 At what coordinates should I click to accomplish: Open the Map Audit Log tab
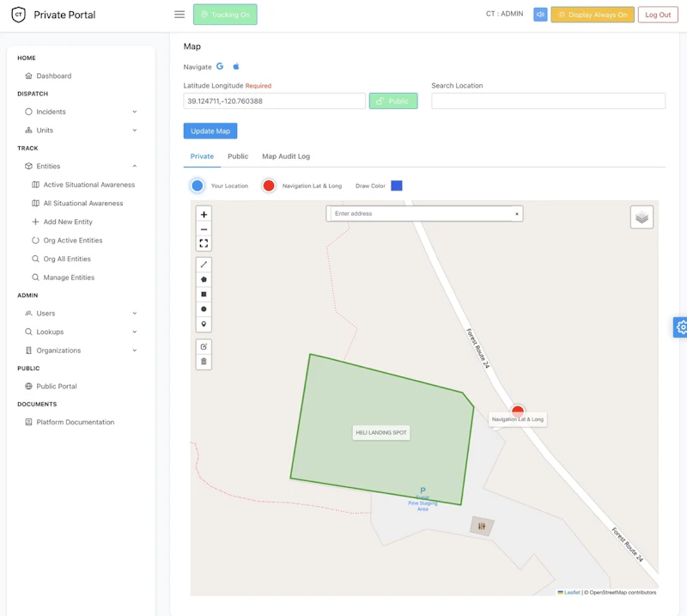[x=286, y=156]
